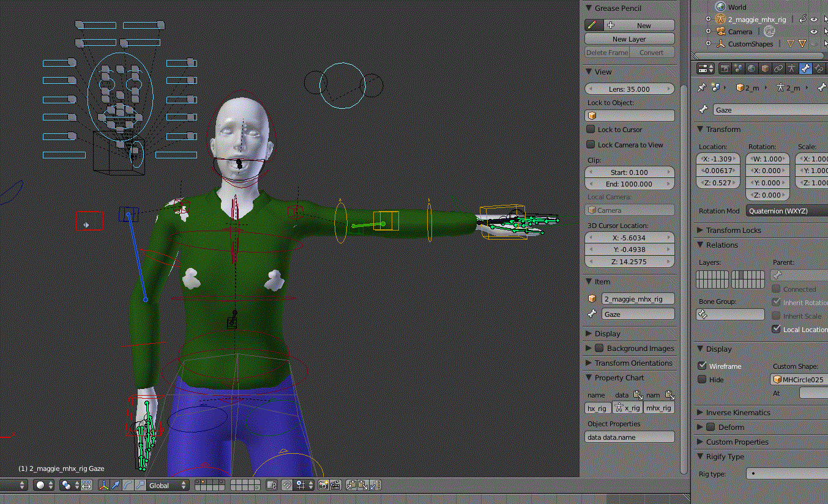Open the World properties globe tab

click(x=752, y=69)
